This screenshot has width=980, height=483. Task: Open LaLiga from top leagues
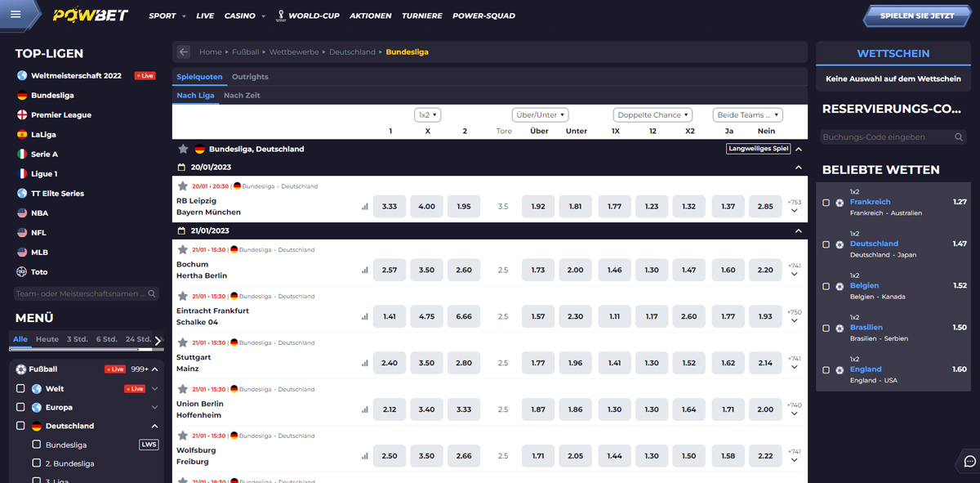pyautogui.click(x=43, y=135)
